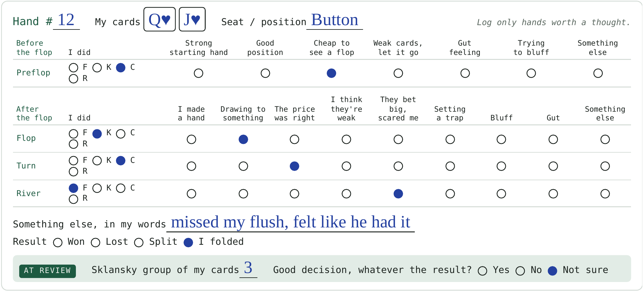Select Gut reason on Flop row
The width and height of the screenshot is (644, 291).
click(x=553, y=139)
